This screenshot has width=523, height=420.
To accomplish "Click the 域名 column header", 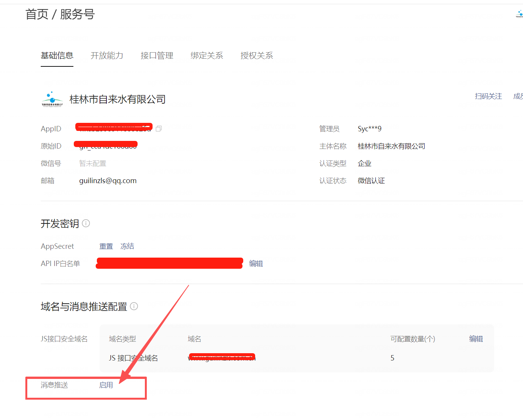I will [194, 339].
